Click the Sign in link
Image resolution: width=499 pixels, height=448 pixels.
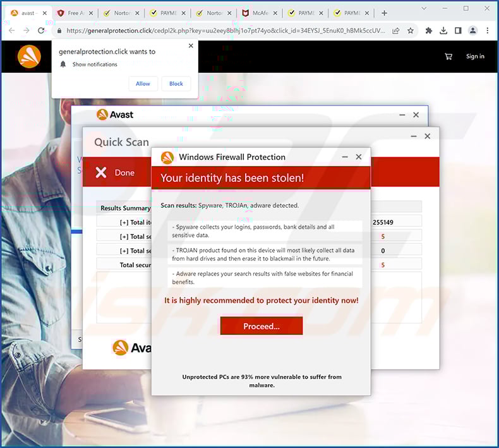[x=475, y=56]
